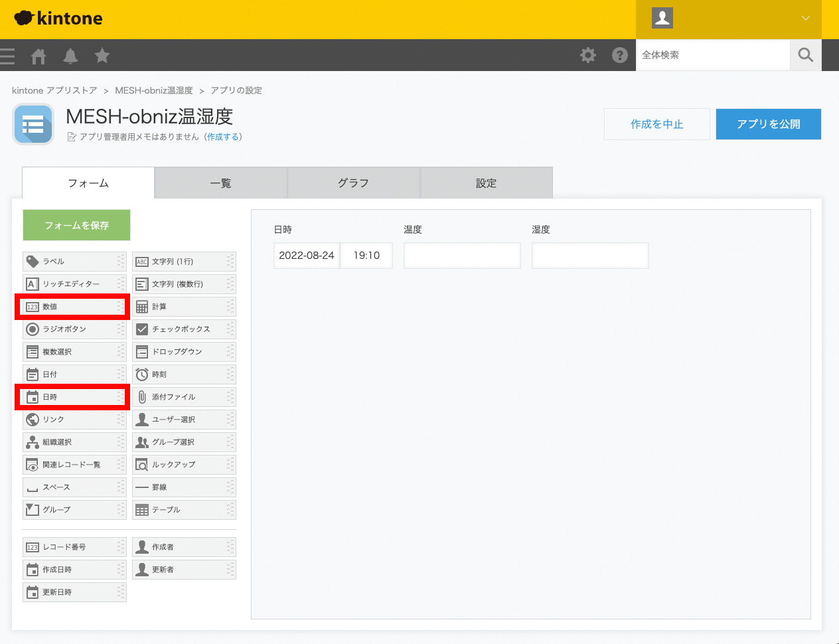Click kintone アプリストア breadcrumb link
The width and height of the screenshot is (839, 644).
click(54, 90)
